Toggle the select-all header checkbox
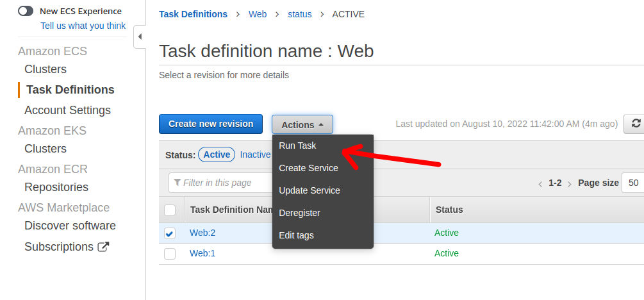 pos(170,210)
